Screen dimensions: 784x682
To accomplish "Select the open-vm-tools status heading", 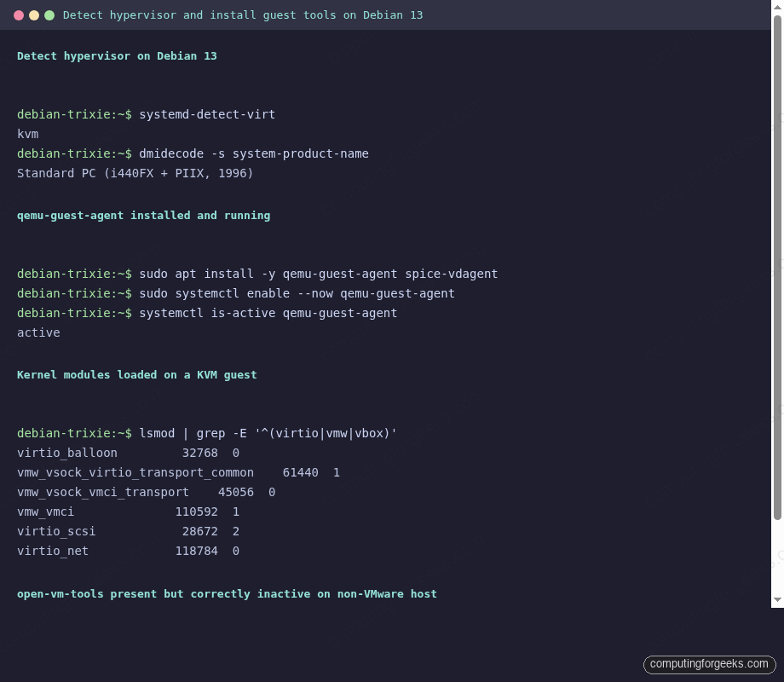I will coord(227,593).
